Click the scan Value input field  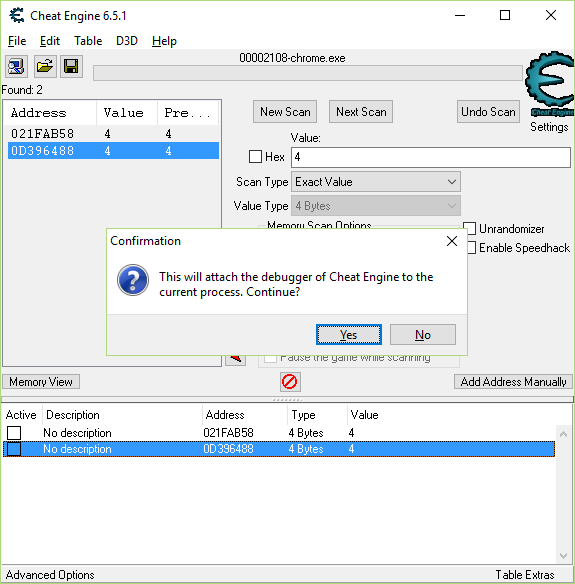[431, 157]
